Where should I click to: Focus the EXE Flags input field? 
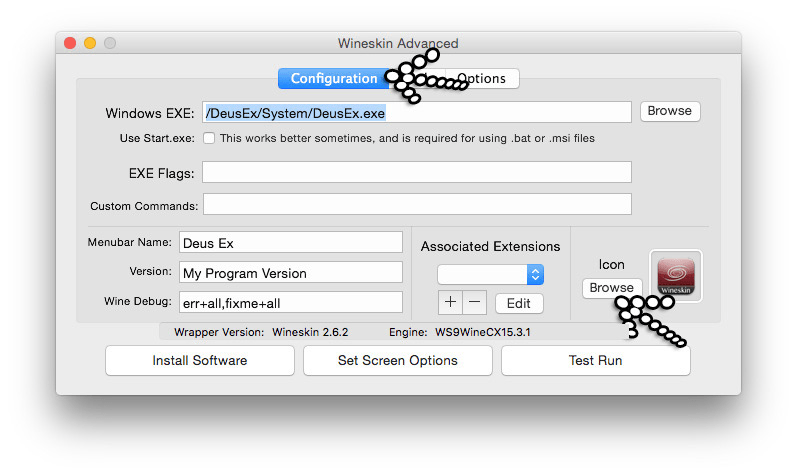pos(417,172)
